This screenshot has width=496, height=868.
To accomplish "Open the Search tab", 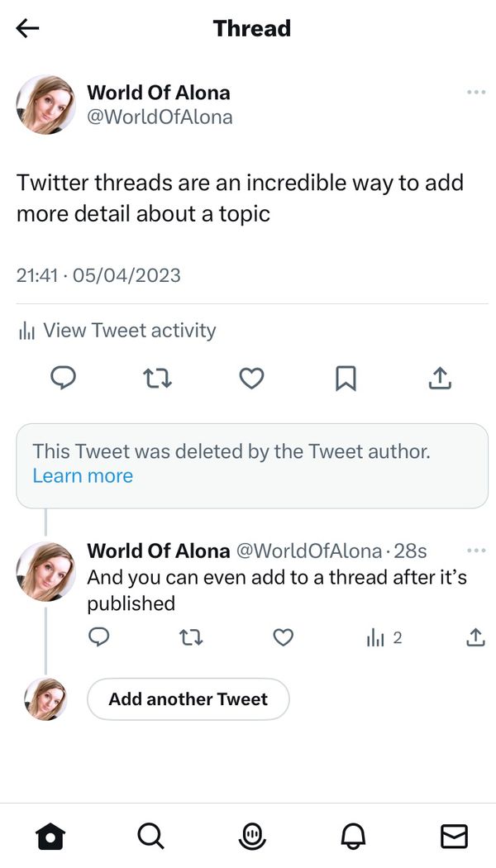I will [x=150, y=836].
